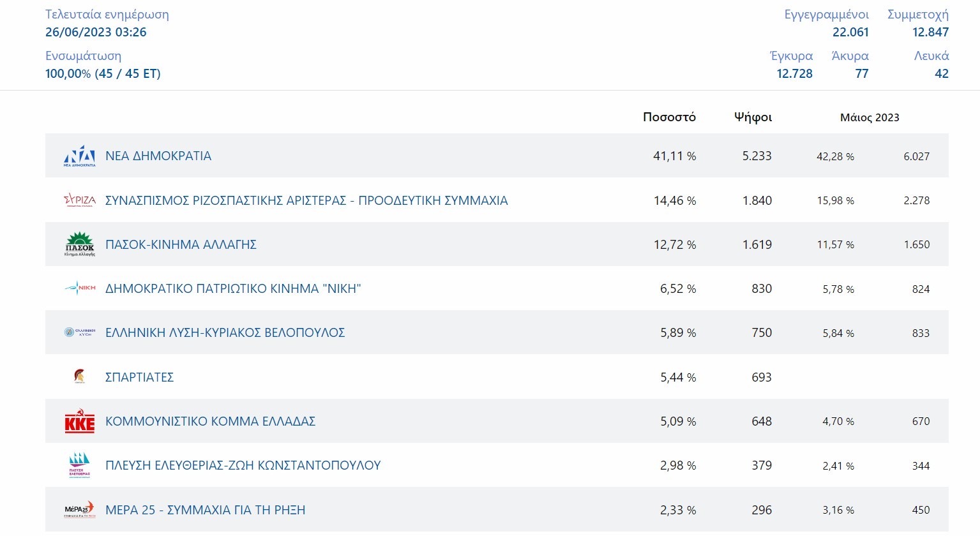The image size is (980, 536).
Task: Select the May 11,57 % value
Action: [x=835, y=244]
